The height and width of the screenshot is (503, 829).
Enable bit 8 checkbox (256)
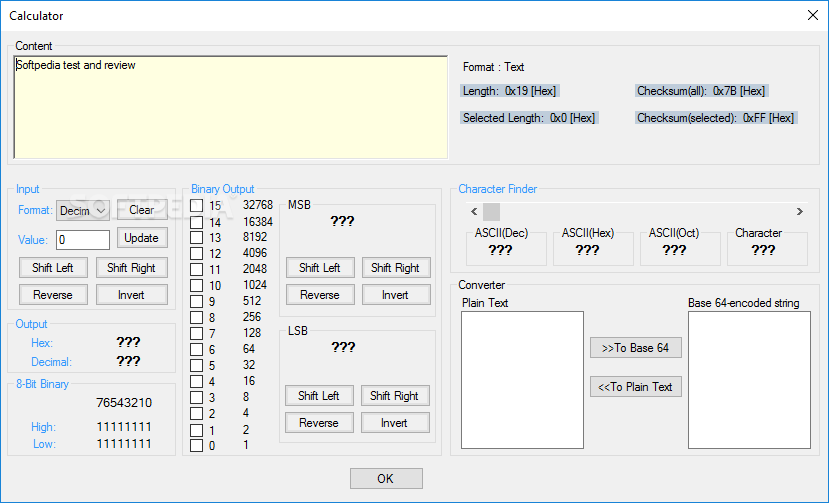tap(196, 317)
